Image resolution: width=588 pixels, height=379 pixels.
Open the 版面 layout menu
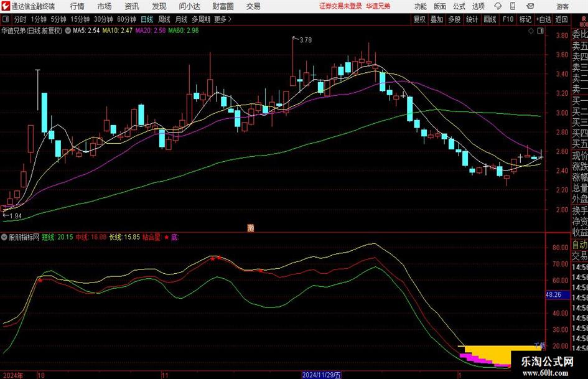439,6
